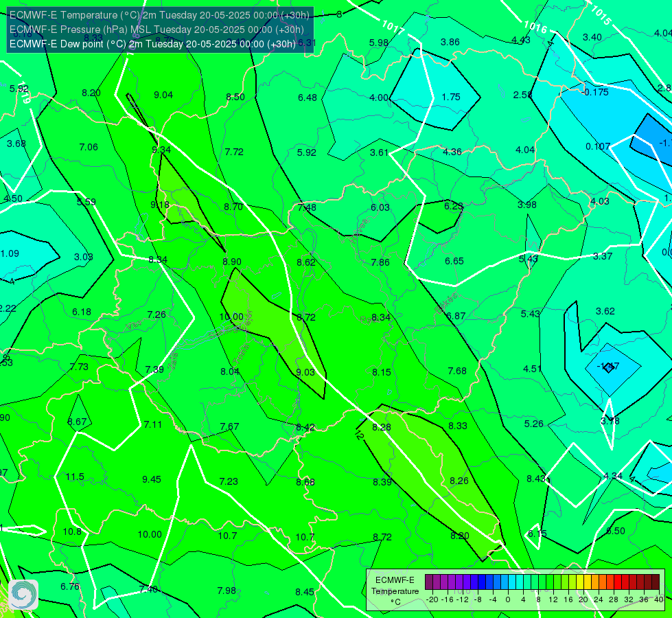
Task: Click the 9.04 temperature value
Action: (163, 95)
